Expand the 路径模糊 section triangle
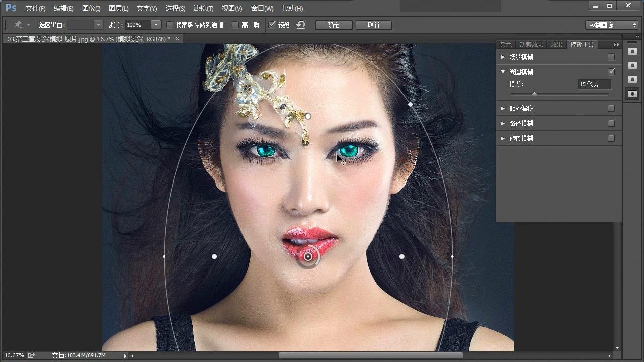Screen dimensions: 644x362 click(503, 123)
